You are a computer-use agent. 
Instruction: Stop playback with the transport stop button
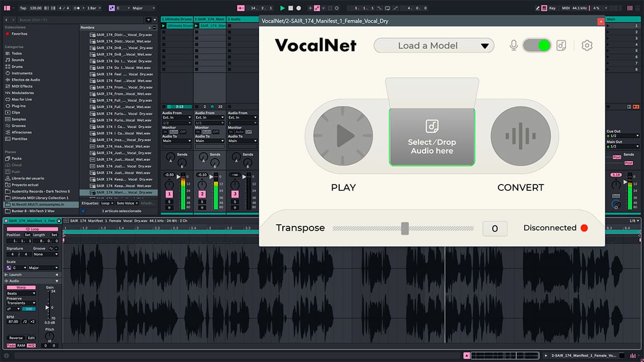tap(290, 8)
